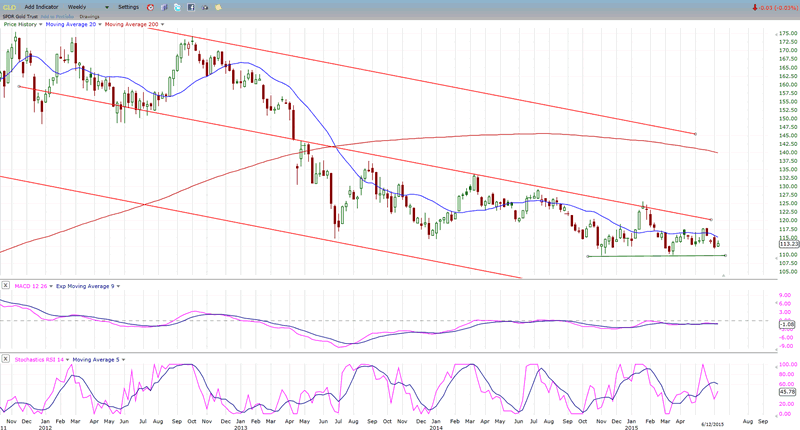Open the Settings menu

(130, 6)
